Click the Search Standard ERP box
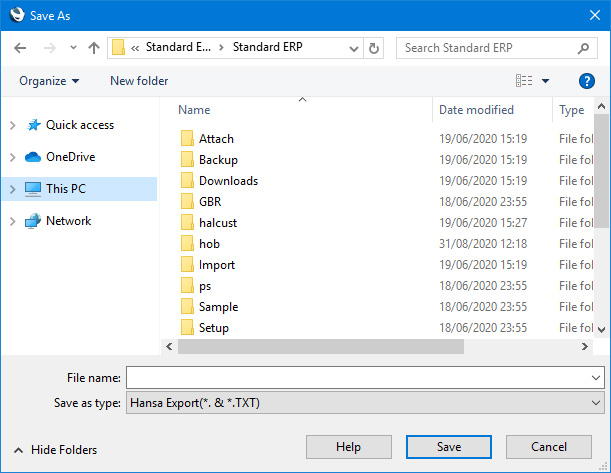 click(x=496, y=48)
